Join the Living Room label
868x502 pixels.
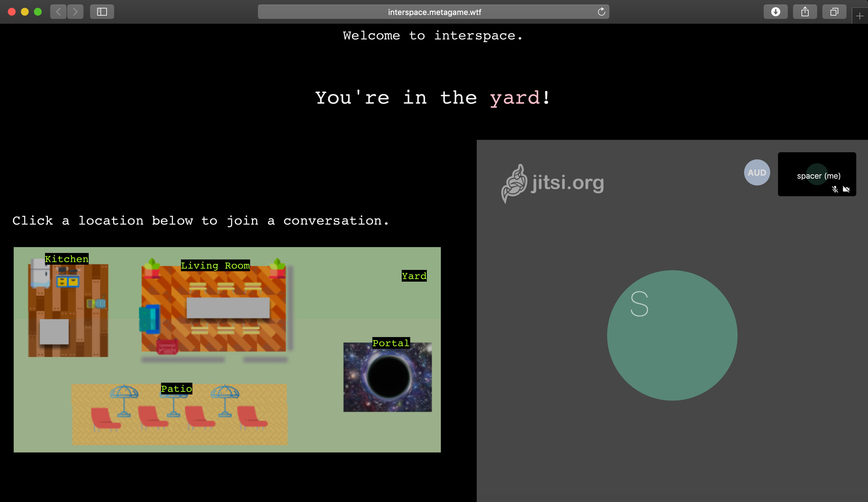(x=215, y=265)
